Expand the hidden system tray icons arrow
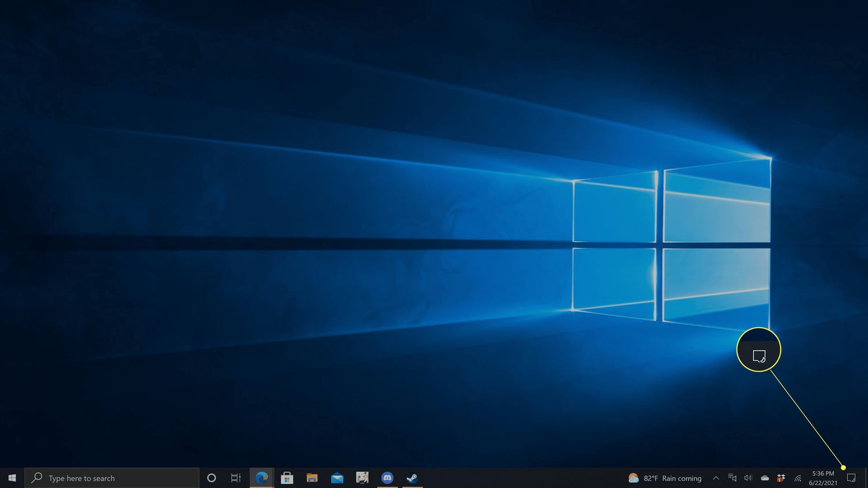 click(716, 478)
